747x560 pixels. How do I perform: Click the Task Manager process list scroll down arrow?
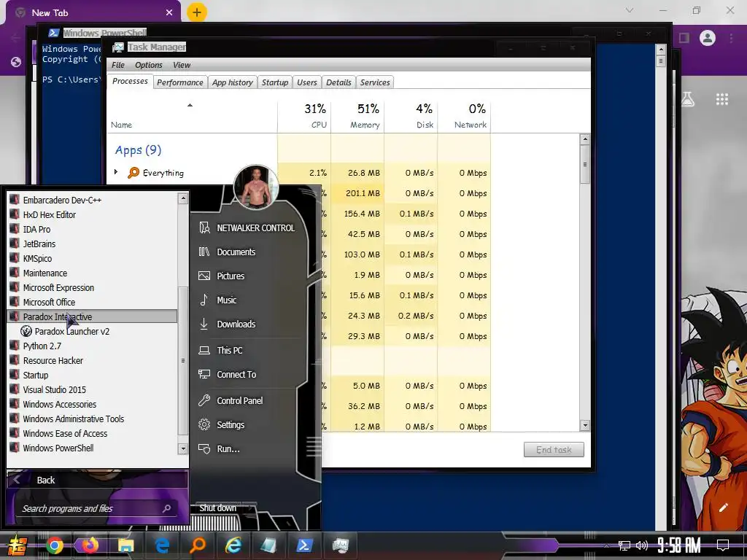point(585,426)
